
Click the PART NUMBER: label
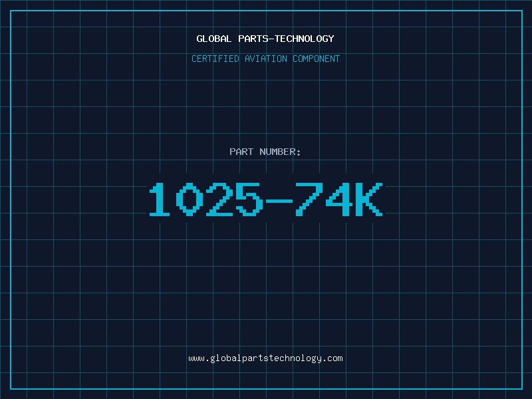pos(265,152)
